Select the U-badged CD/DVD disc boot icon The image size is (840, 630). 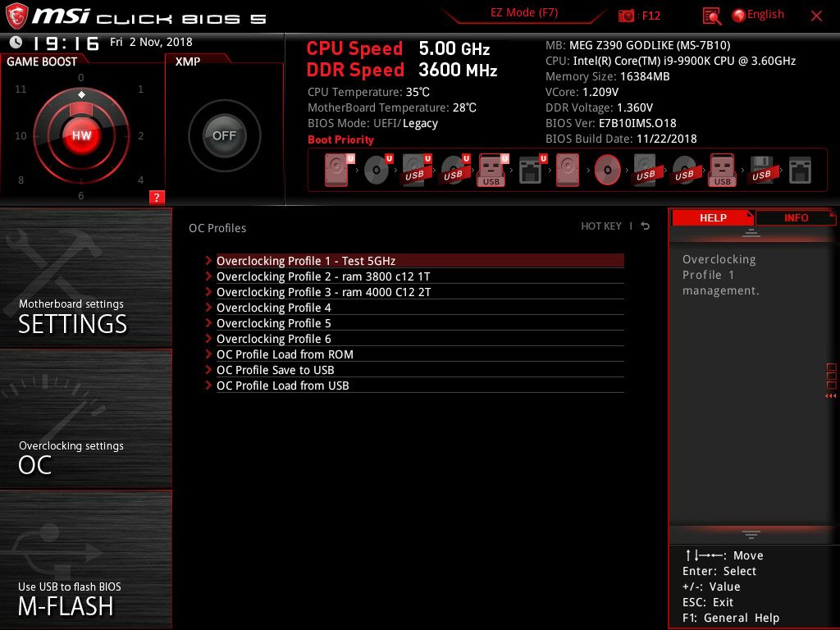pyautogui.click(x=377, y=170)
